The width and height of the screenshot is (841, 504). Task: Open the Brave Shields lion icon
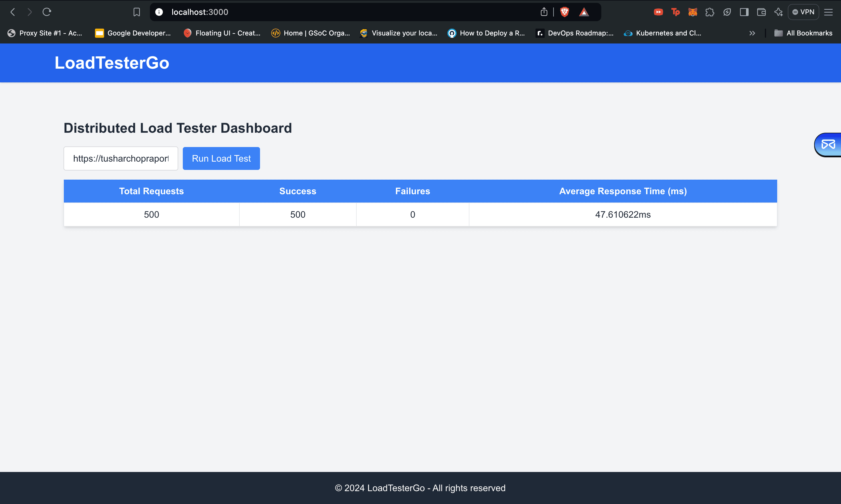[564, 12]
